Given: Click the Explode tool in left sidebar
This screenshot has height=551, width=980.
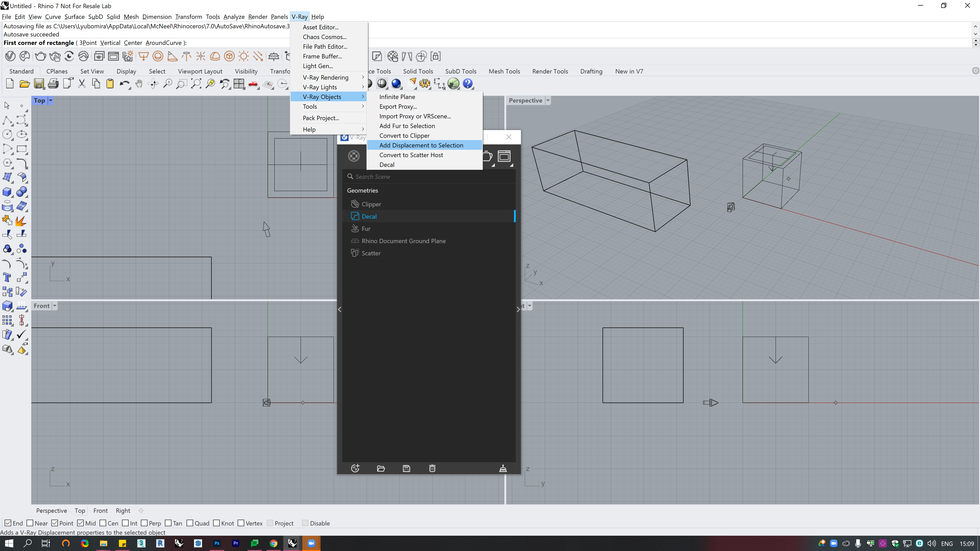Looking at the screenshot, I should 21,221.
